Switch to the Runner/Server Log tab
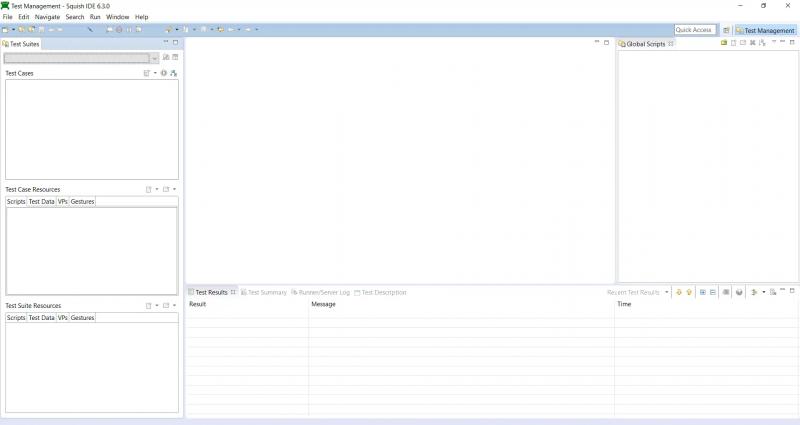The image size is (800, 425). (322, 292)
